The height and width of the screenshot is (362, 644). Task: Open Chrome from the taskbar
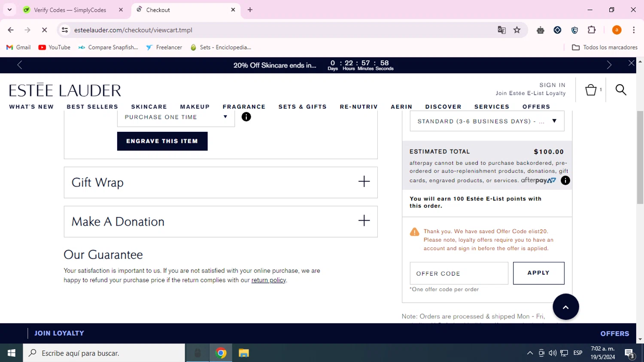(221, 353)
